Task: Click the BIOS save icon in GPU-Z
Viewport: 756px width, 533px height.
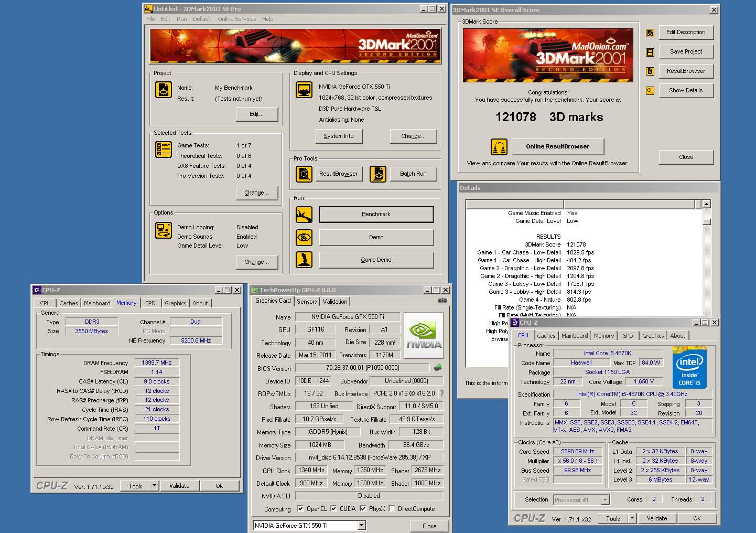Action: (438, 368)
